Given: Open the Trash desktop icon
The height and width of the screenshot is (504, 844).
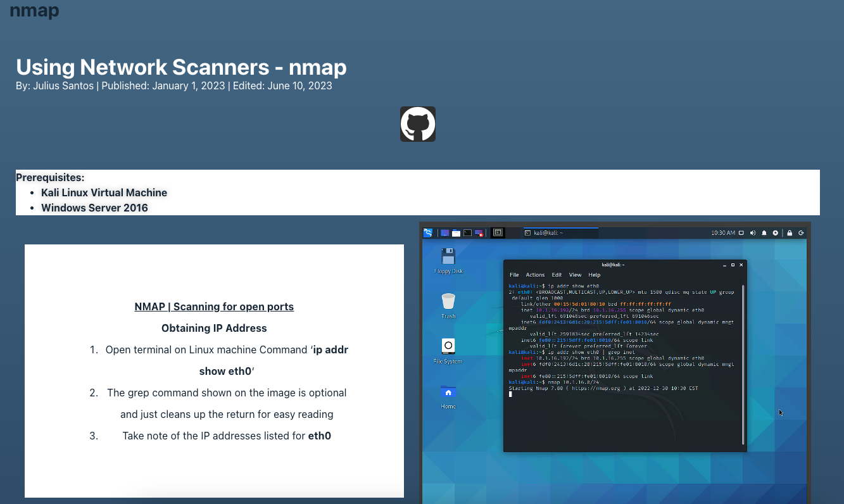Looking at the screenshot, I should point(448,305).
